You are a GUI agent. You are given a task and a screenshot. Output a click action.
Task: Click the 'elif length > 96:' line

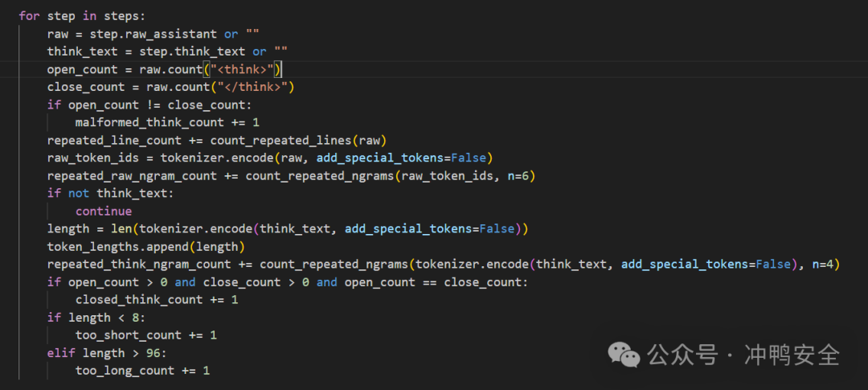(107, 353)
